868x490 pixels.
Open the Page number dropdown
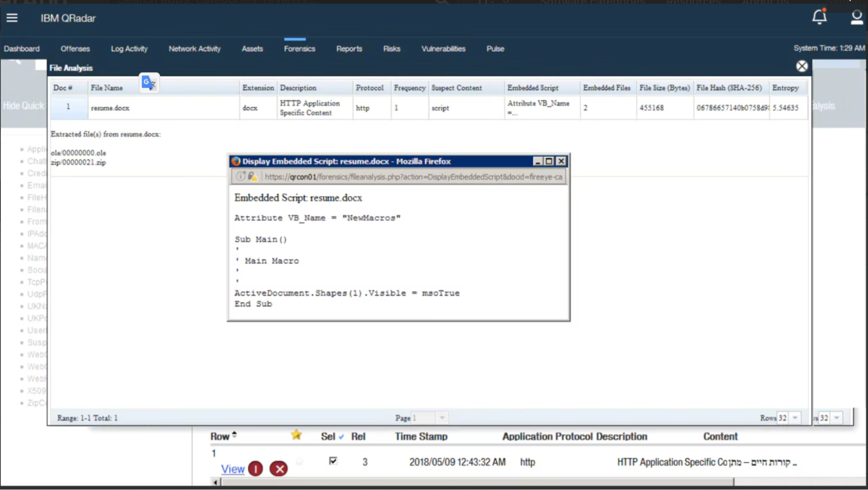pyautogui.click(x=442, y=417)
